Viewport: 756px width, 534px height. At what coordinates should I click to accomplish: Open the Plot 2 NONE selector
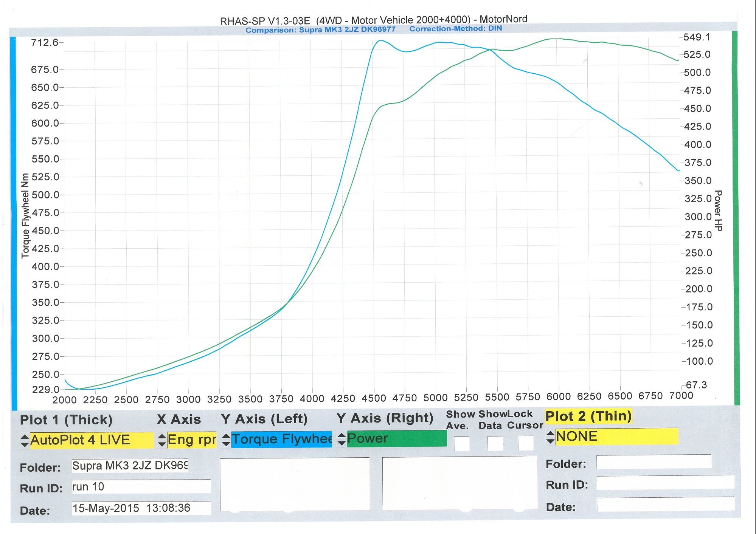[616, 436]
